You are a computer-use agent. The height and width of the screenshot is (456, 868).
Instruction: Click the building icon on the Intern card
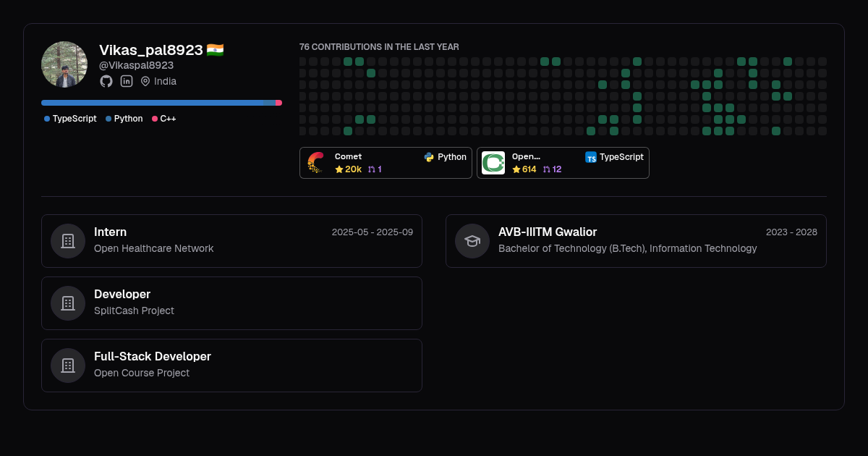[68, 241]
